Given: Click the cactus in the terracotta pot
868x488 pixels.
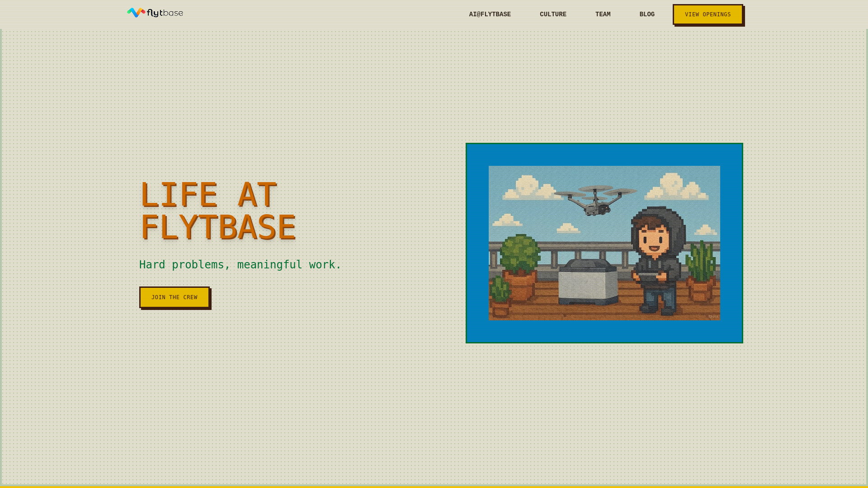Looking at the screenshot, I should pos(701,267).
